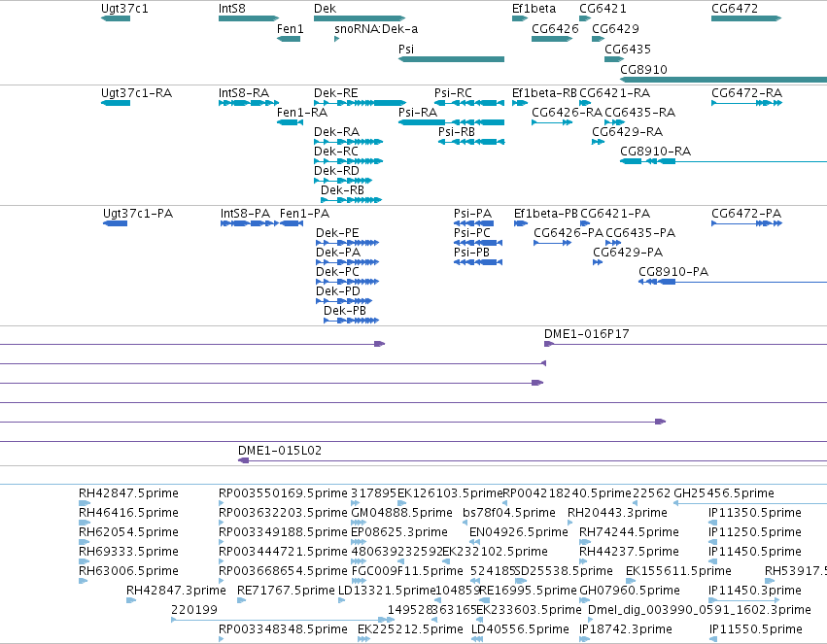Click the IntS8-RA transcript label
This screenshot has height=644, width=827.
pyautogui.click(x=244, y=93)
